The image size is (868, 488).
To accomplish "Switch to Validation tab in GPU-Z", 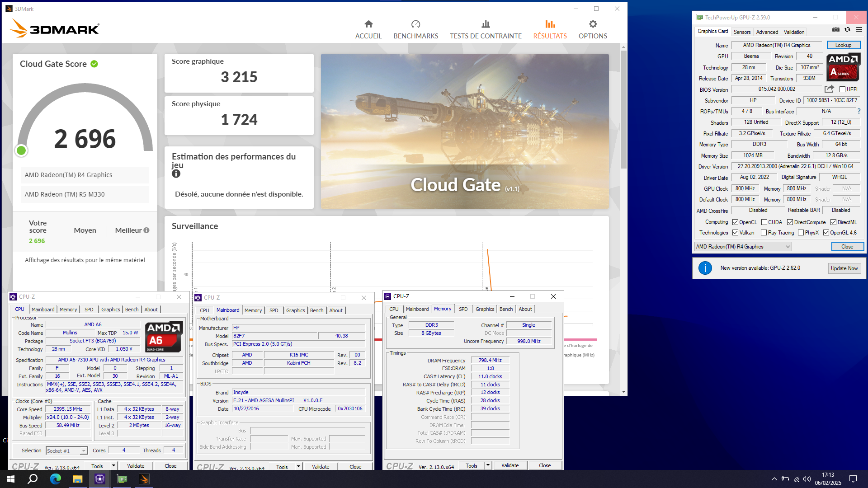I will coord(794,32).
